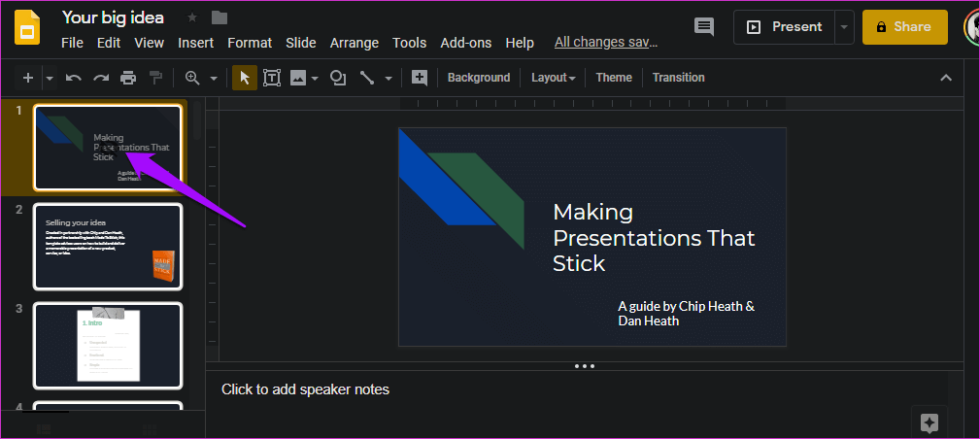980x439 pixels.
Task: Expand the new slide layout dropdown arrow
Action: pos(50,78)
